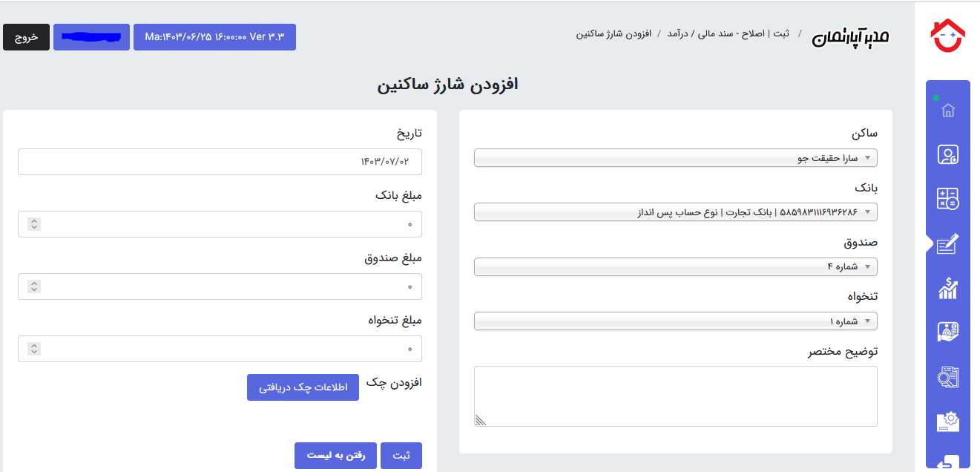980x472 pixels.
Task: Click the رفتن به لیست button
Action: [335, 456]
